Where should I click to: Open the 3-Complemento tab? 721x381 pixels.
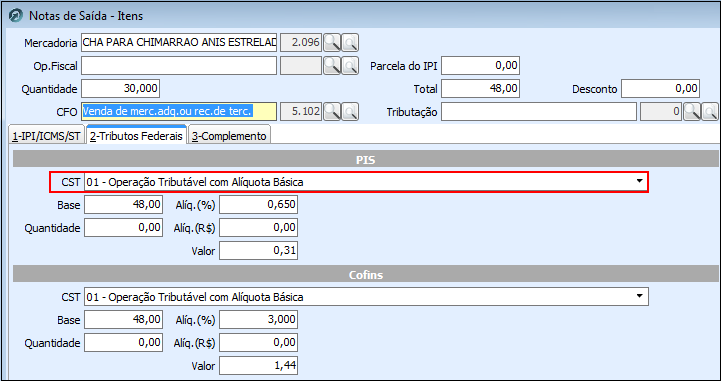(229, 136)
